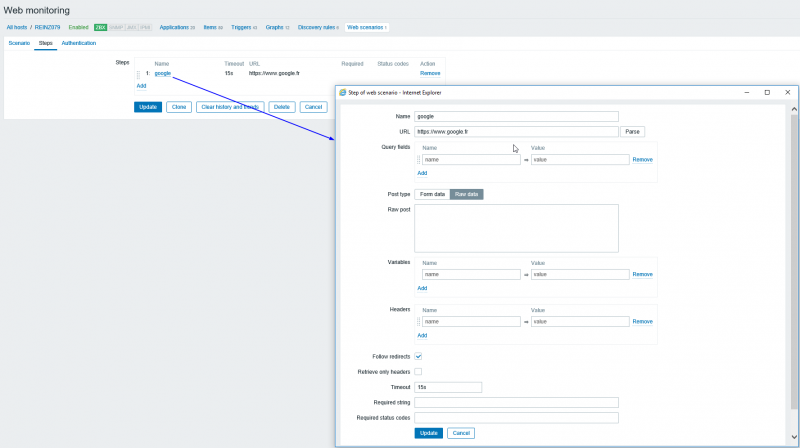
Task: Cancel the web scenario form
Action: 313,107
